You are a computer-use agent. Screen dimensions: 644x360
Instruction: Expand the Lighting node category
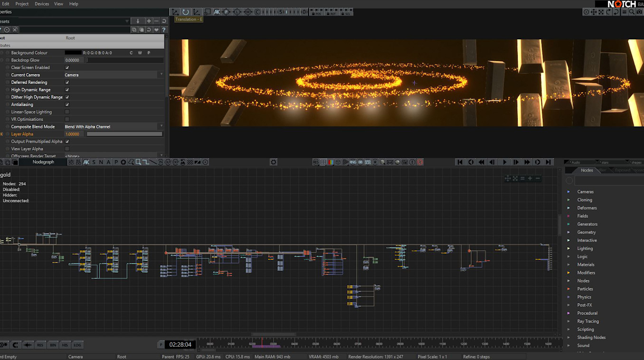coord(568,248)
